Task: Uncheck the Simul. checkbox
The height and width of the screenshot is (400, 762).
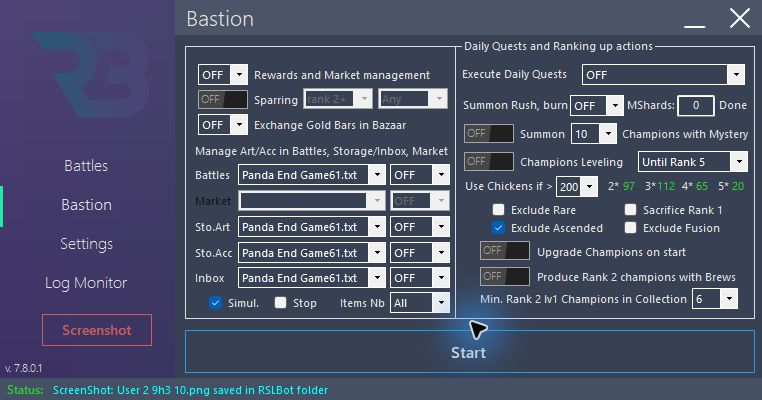Action: point(215,303)
